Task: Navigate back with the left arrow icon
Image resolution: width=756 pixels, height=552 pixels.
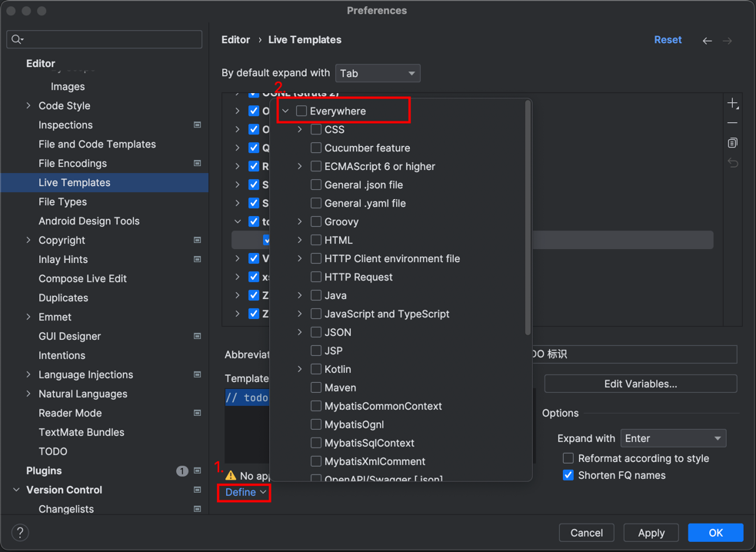Action: point(707,41)
